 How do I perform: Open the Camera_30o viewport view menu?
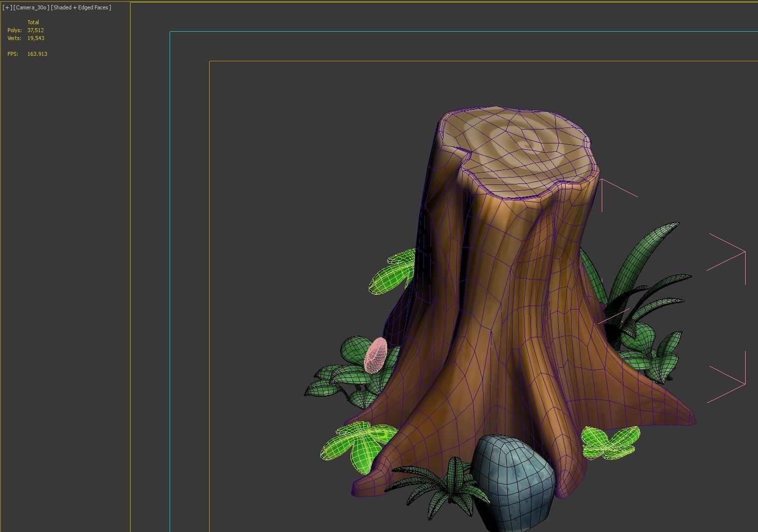(x=31, y=7)
